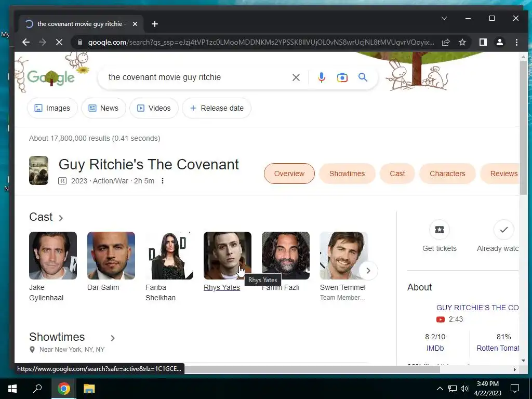
Task: Clear the Google search box
Action: pyautogui.click(x=296, y=77)
